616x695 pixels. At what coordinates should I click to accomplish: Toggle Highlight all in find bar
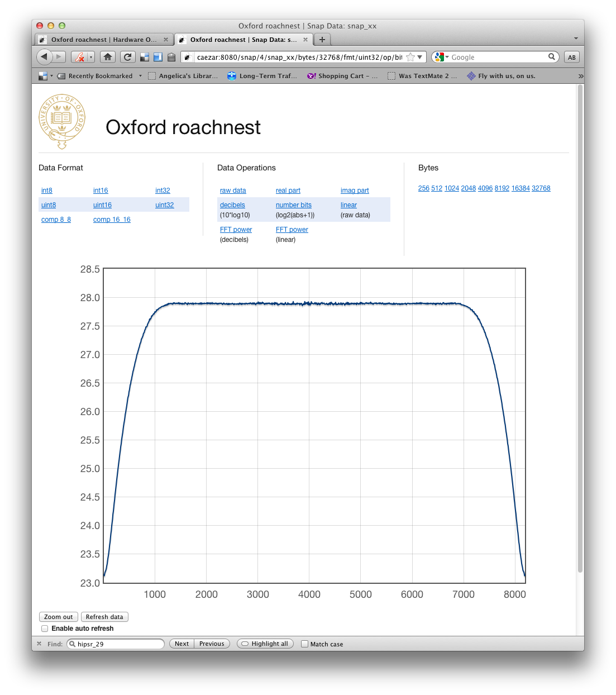click(265, 644)
